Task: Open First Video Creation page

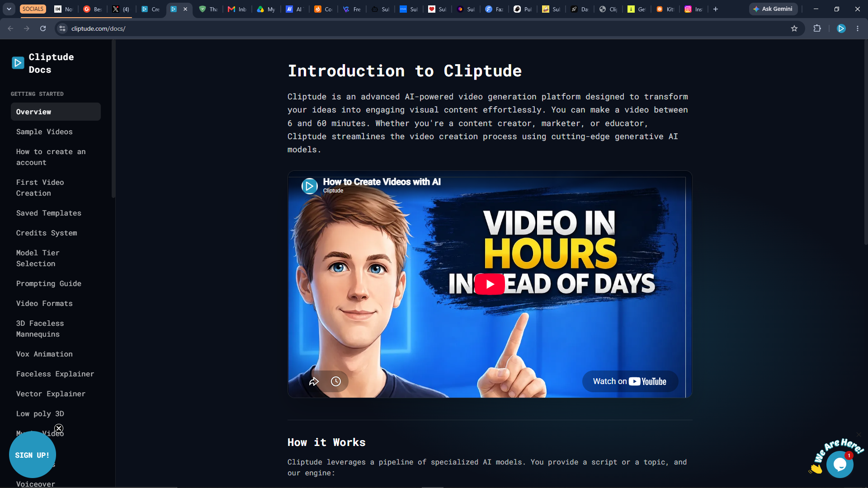Action: pyautogui.click(x=56, y=188)
